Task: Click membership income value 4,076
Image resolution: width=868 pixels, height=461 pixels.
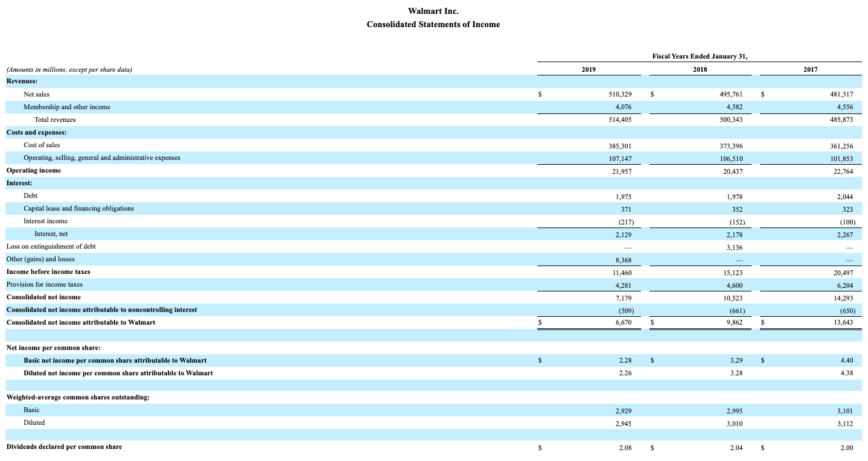Action: [x=624, y=107]
